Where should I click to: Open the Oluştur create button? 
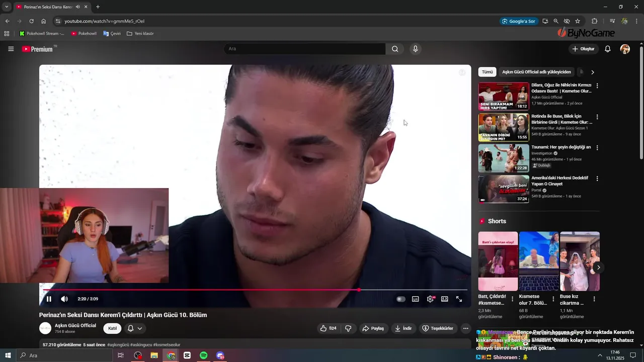(x=584, y=49)
